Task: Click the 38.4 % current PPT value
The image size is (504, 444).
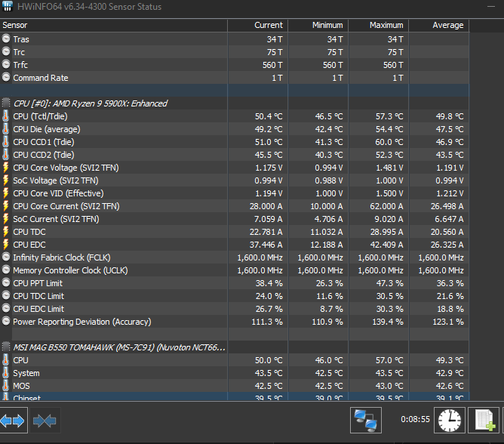Action: (269, 283)
